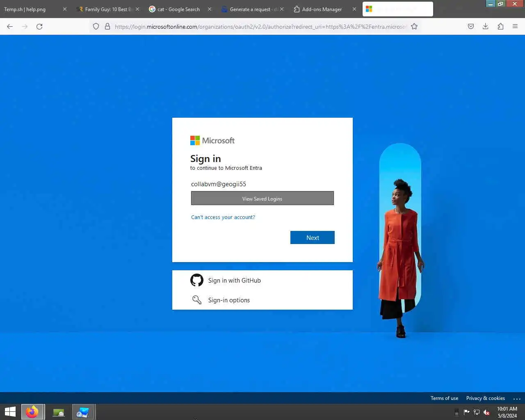Open Can't access your account link
The height and width of the screenshot is (420, 525).
pos(223,217)
